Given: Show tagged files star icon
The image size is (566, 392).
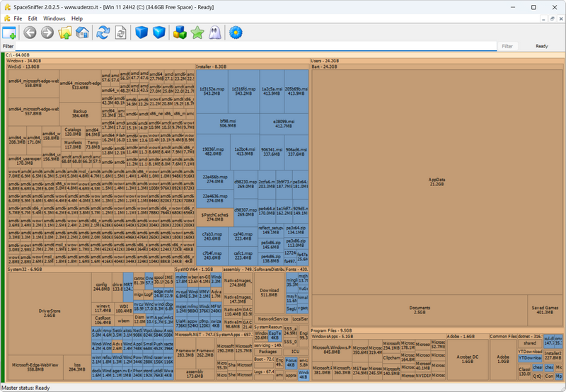Looking at the screenshot, I should tap(197, 33).
